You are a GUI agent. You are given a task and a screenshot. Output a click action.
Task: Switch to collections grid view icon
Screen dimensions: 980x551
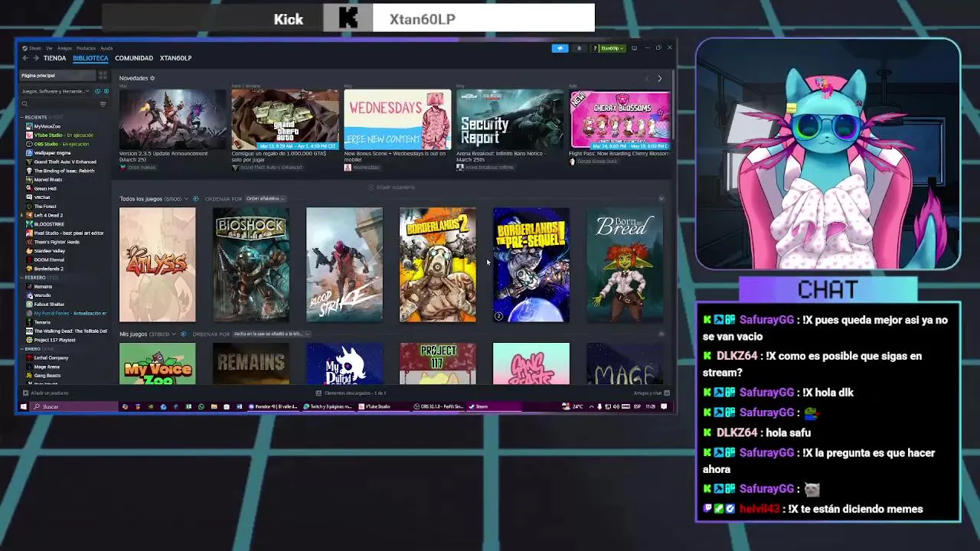[103, 76]
